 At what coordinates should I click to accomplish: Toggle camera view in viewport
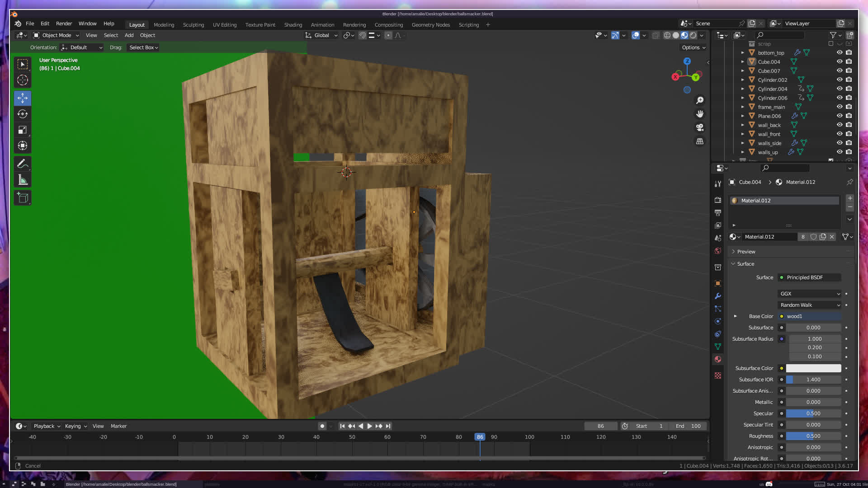pyautogui.click(x=700, y=127)
